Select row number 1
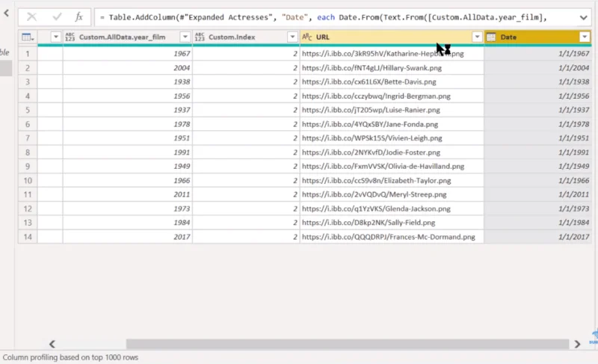Viewport: 598px width, 364px height. (28, 54)
